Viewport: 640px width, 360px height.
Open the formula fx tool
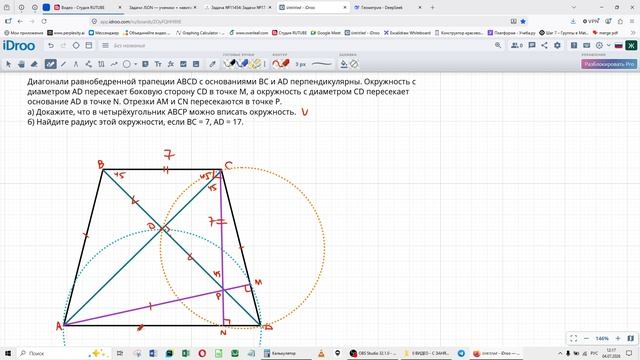click(171, 64)
